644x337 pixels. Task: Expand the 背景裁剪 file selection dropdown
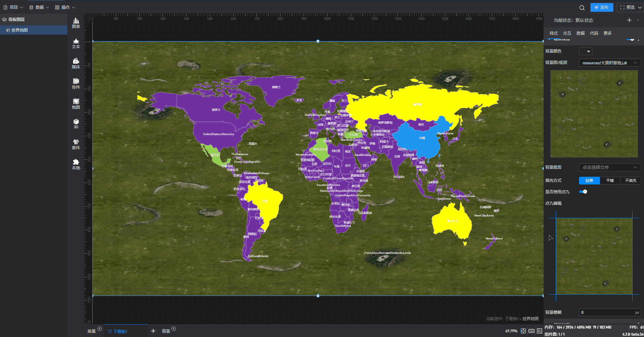610,167
